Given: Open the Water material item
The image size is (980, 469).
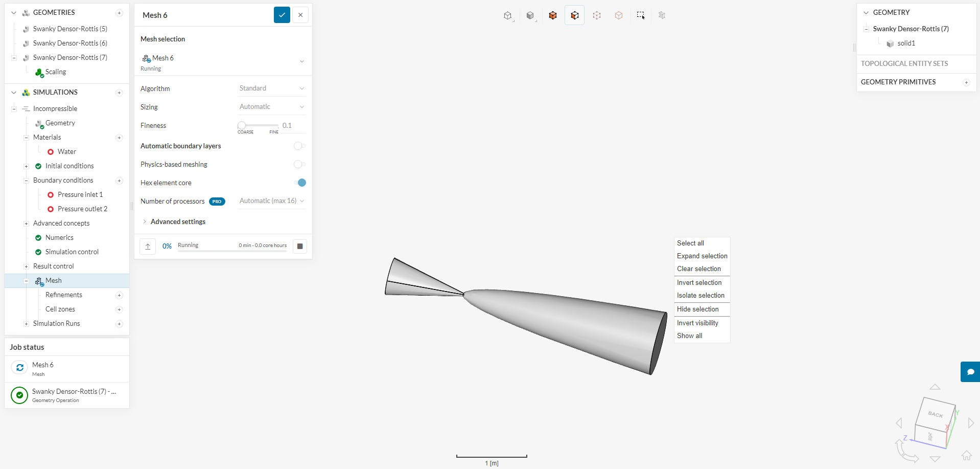Looking at the screenshot, I should tap(67, 152).
